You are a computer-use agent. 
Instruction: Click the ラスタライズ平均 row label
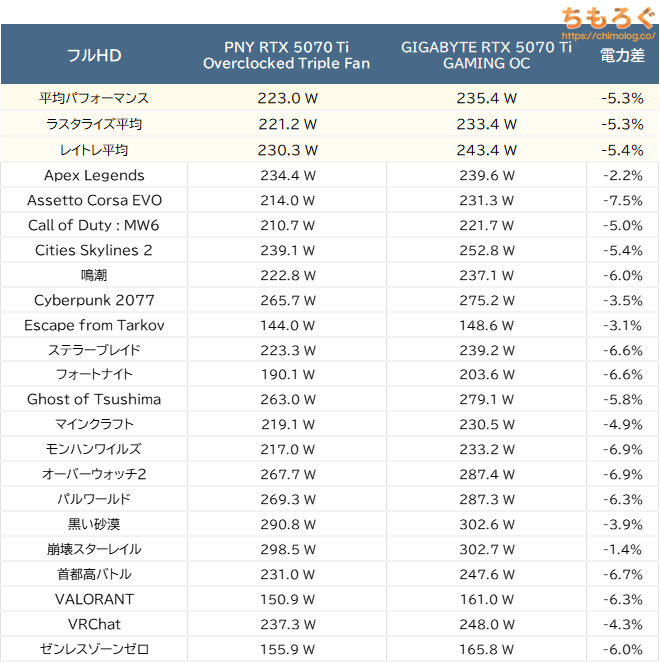point(94,124)
